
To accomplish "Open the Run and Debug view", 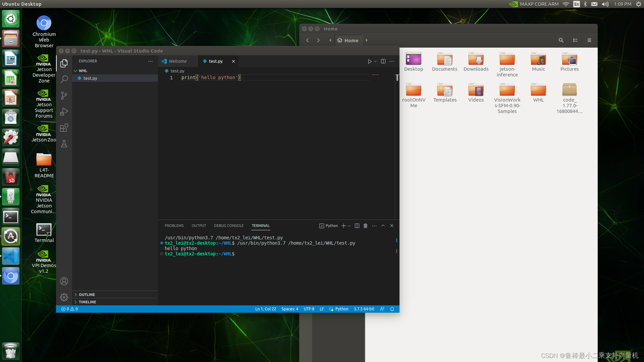I will tap(64, 112).
